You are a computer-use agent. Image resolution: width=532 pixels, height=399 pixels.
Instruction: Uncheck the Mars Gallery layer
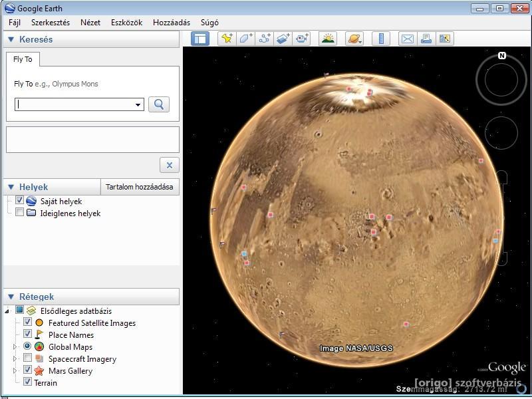tap(27, 370)
